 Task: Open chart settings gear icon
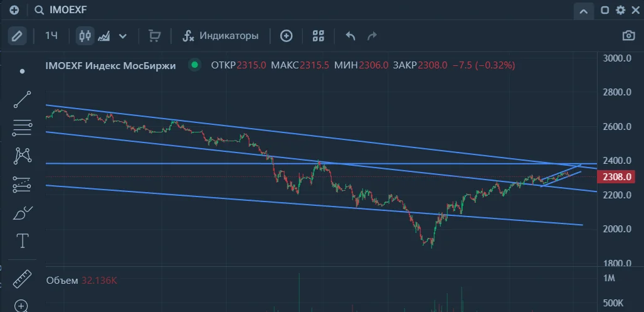click(x=620, y=10)
